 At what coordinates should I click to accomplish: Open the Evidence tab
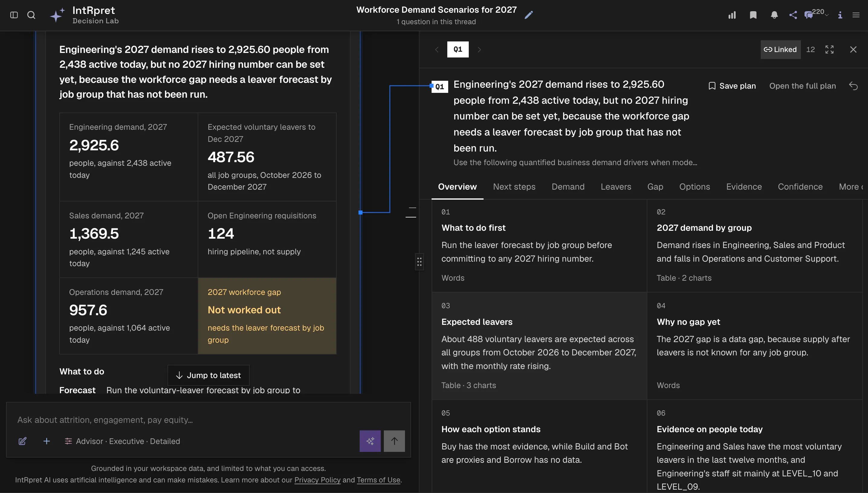pyautogui.click(x=744, y=187)
